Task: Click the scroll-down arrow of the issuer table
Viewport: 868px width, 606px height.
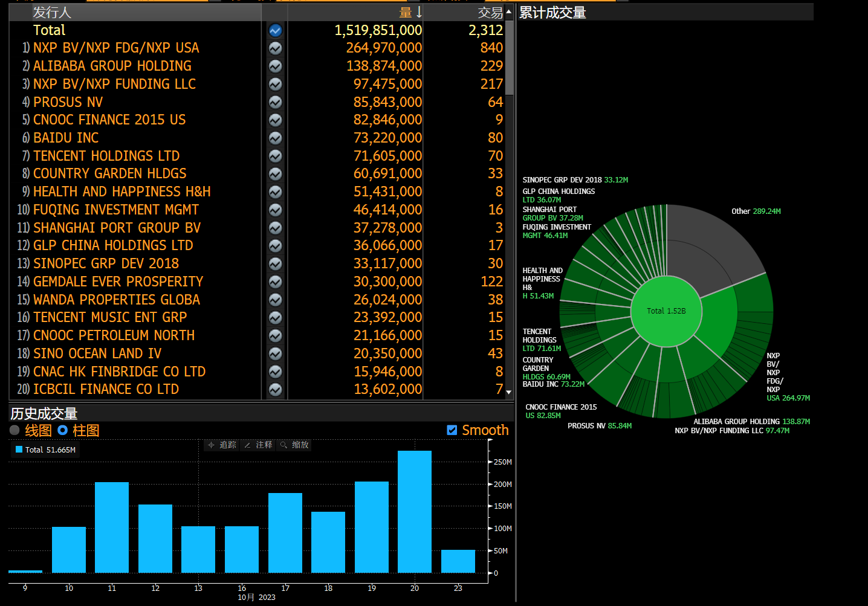Action: [509, 392]
